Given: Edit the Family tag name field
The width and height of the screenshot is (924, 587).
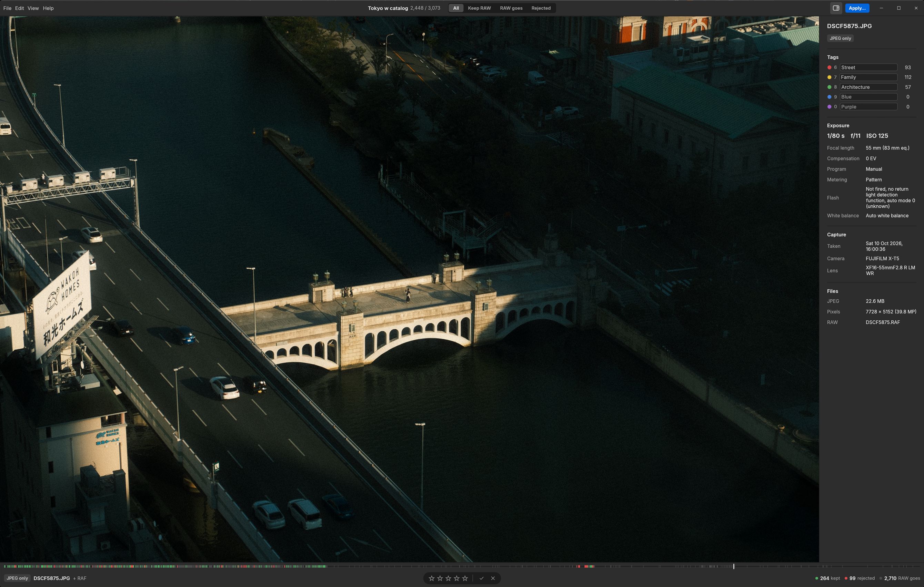Looking at the screenshot, I should [868, 78].
